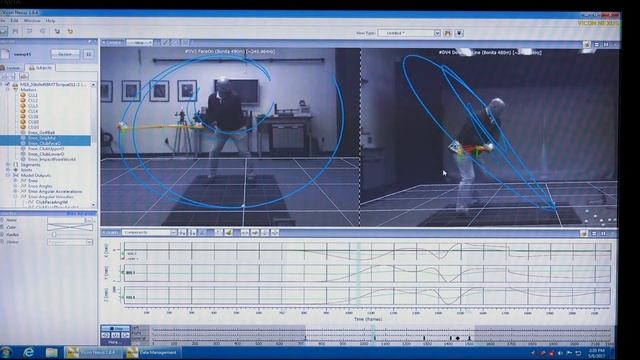Image resolution: width=640 pixels, height=360 pixels.
Task: Click the Show Advanced link
Action: click(81, 213)
